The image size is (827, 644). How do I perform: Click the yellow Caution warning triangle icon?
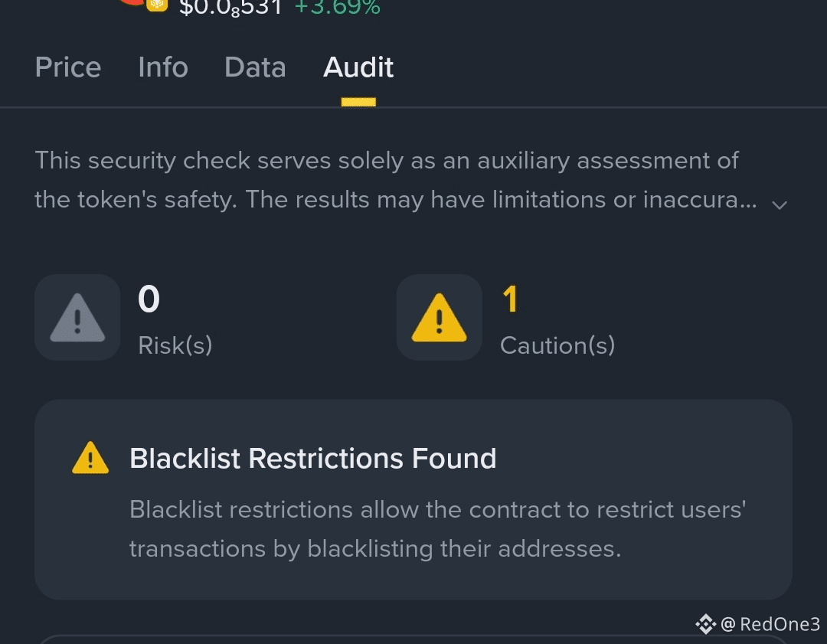pos(440,318)
